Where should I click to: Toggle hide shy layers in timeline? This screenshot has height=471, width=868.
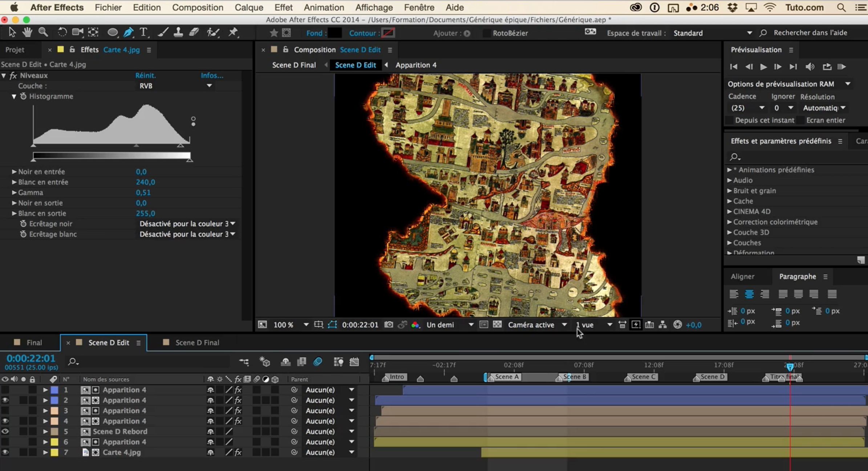coord(285,362)
